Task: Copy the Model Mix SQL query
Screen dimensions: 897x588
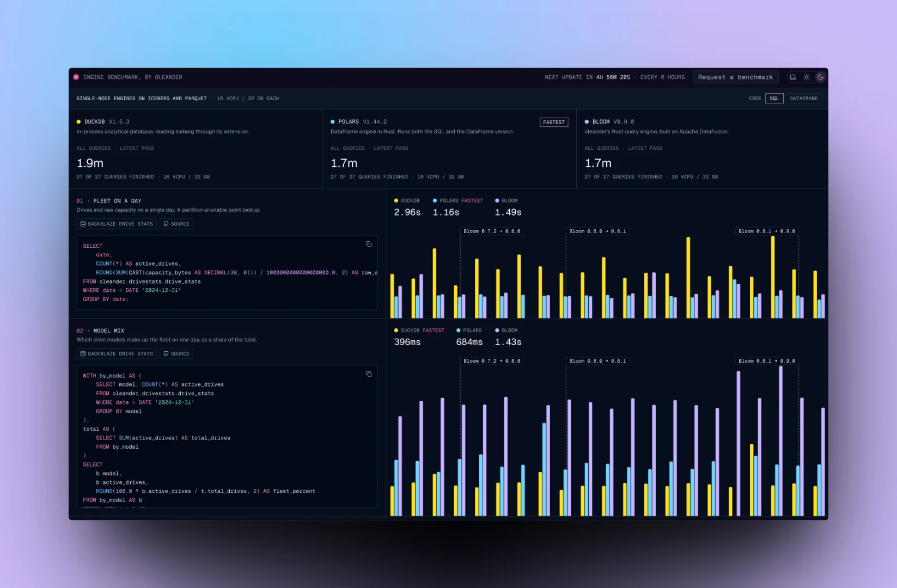Action: 369,373
